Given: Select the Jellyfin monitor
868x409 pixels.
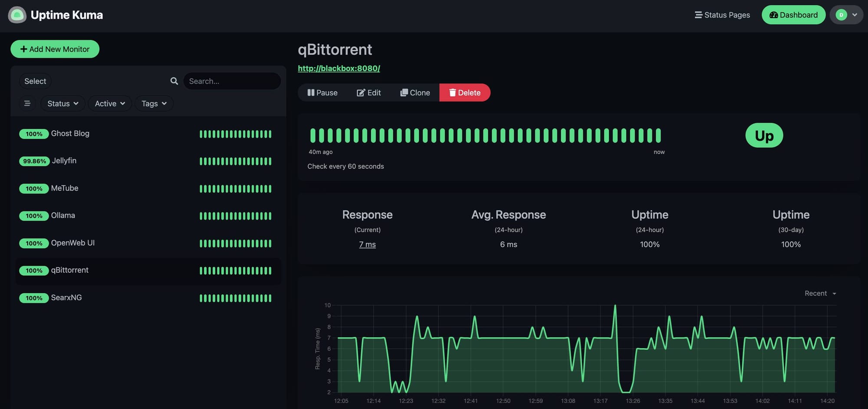Looking at the screenshot, I should coord(148,161).
